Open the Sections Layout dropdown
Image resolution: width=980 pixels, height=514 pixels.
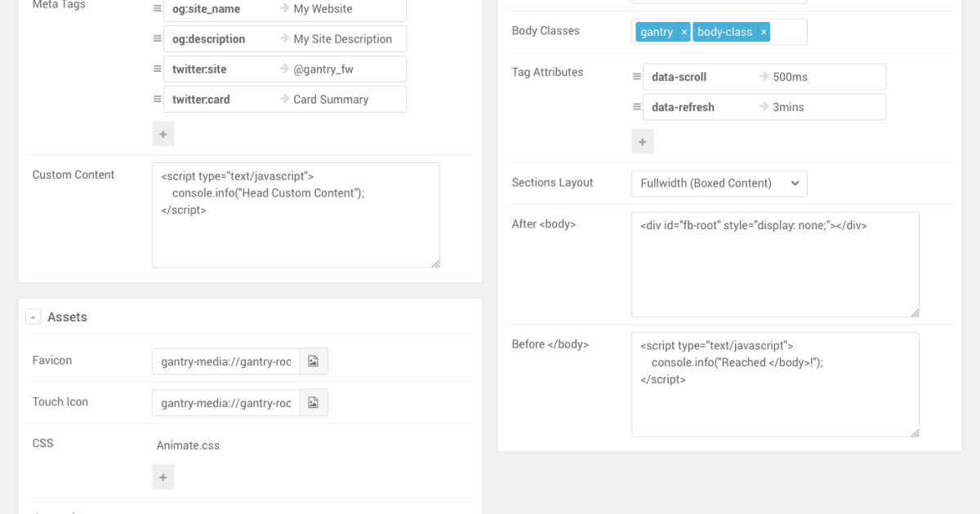[719, 183]
